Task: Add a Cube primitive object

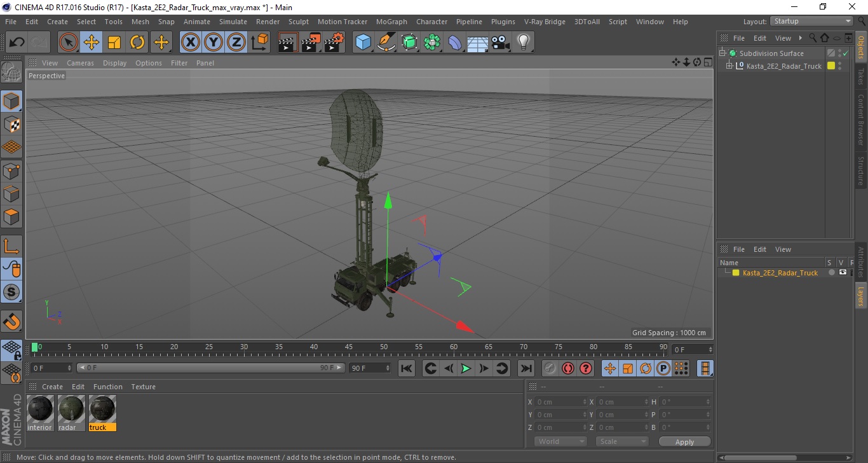Action: click(x=363, y=43)
